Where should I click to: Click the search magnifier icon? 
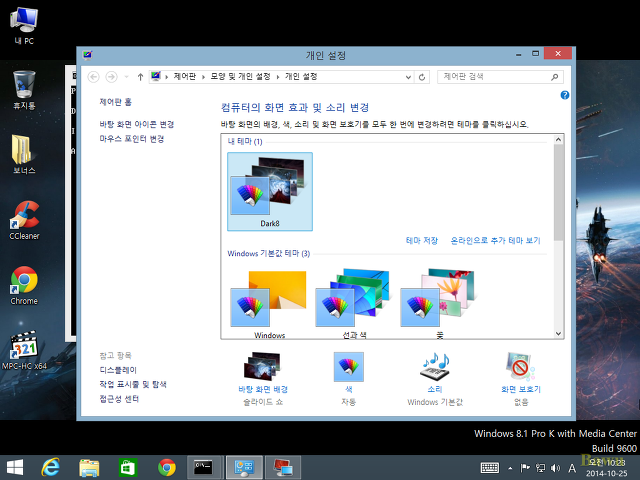554,77
